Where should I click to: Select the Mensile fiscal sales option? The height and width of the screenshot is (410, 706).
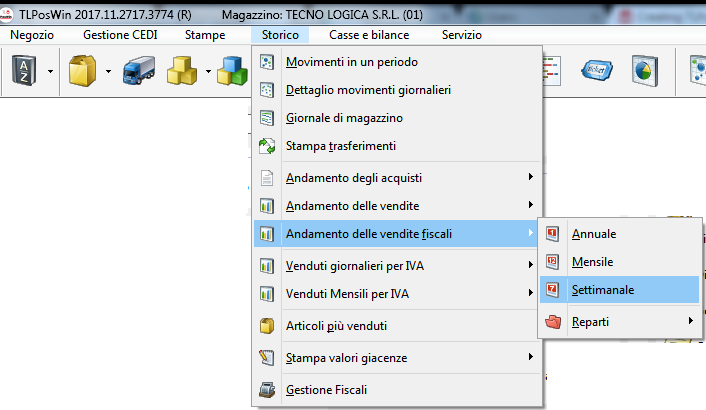[x=592, y=262]
